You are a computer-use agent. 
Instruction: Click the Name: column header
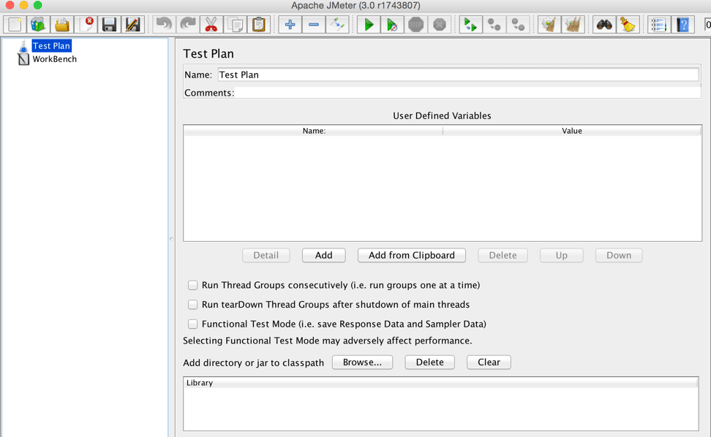313,131
